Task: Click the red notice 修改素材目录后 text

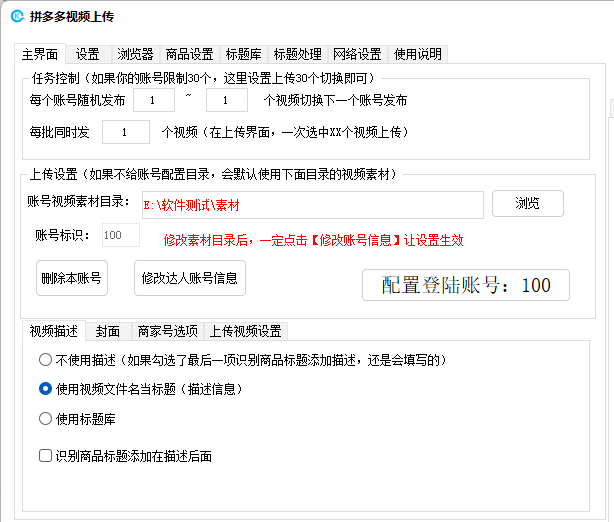Action: [x=313, y=240]
